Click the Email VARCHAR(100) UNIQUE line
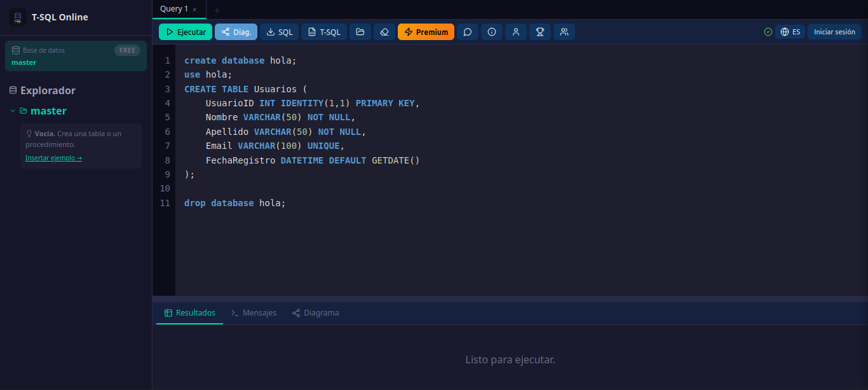 (x=275, y=146)
